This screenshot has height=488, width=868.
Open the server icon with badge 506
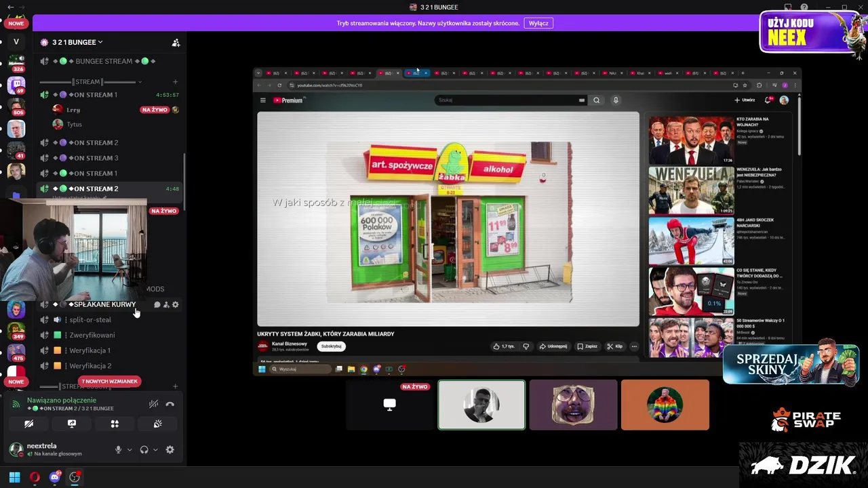pos(16,107)
